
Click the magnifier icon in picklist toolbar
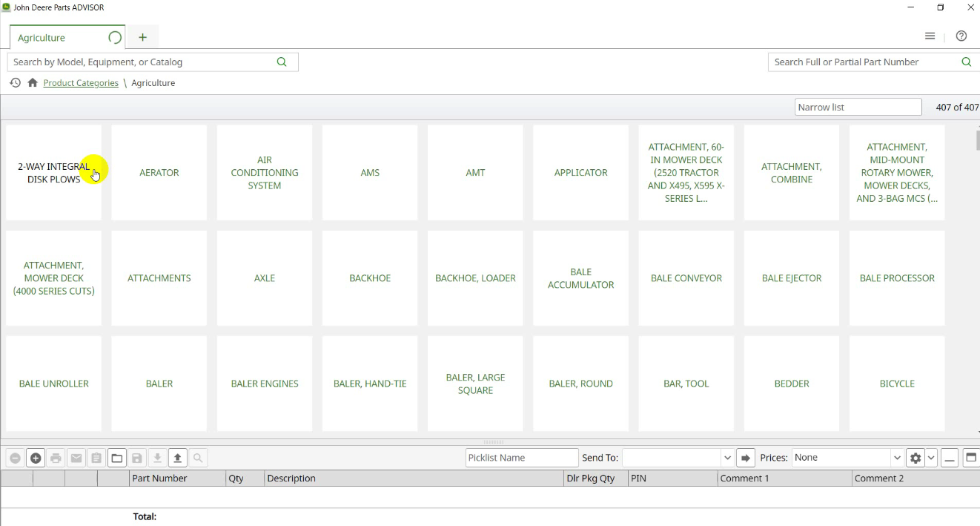tap(198, 458)
